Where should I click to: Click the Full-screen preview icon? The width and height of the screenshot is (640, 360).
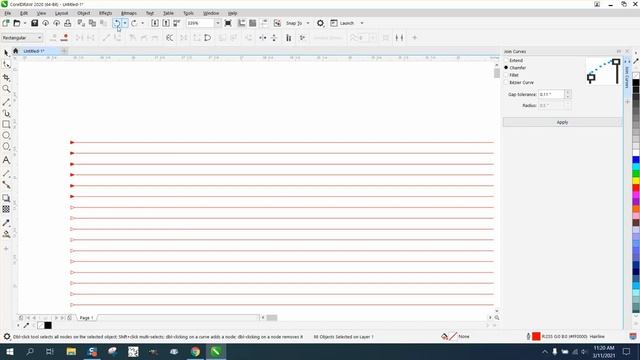[x=228, y=23]
